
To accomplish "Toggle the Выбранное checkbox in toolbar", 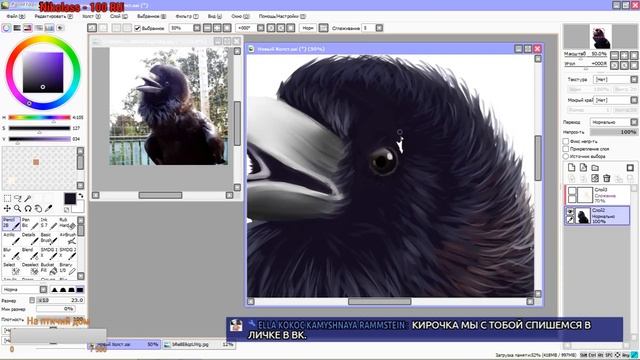I will (x=138, y=28).
